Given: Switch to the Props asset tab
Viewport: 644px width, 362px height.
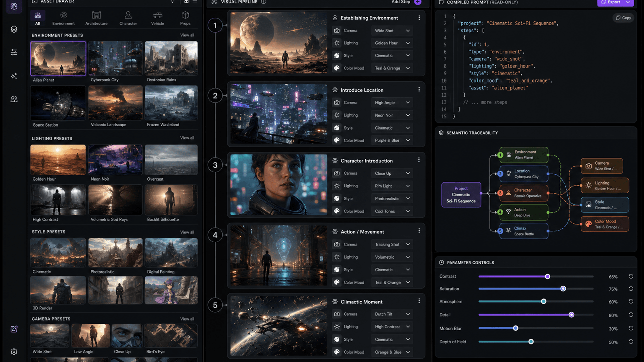Looking at the screenshot, I should pyautogui.click(x=185, y=18).
